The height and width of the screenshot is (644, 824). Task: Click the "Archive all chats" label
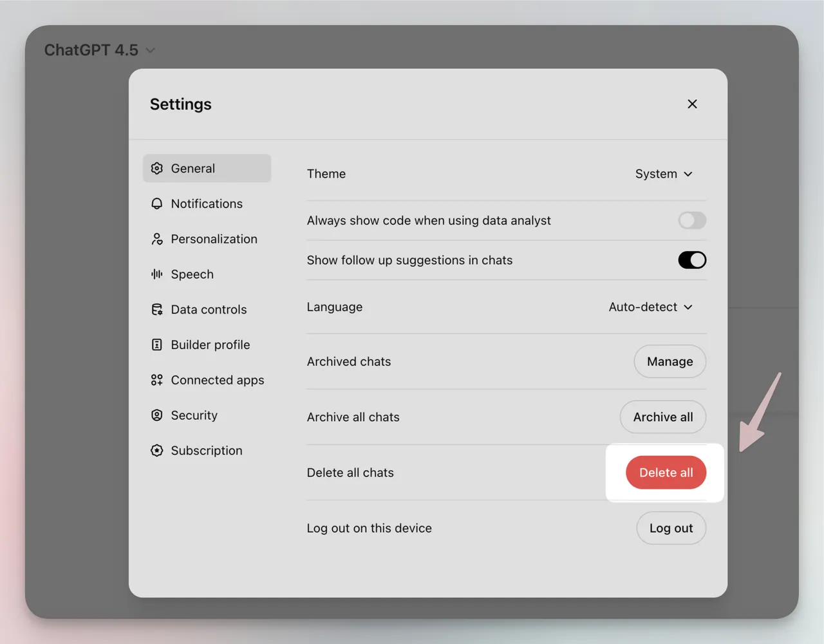tap(353, 417)
